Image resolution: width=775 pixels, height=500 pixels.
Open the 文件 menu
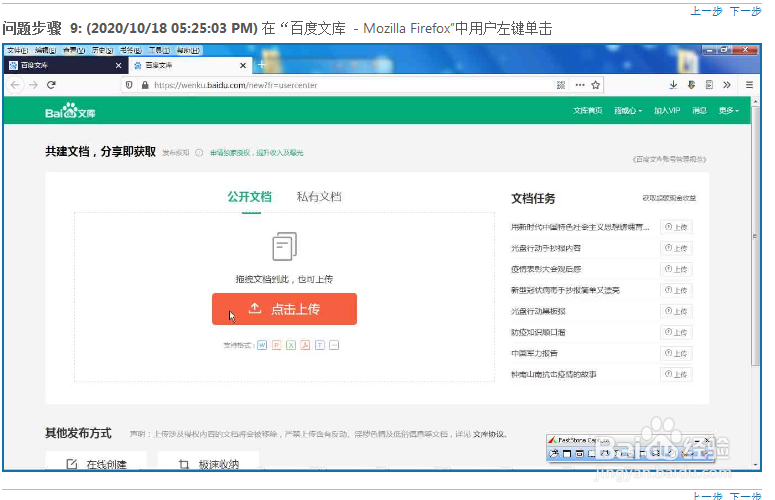[x=17, y=50]
